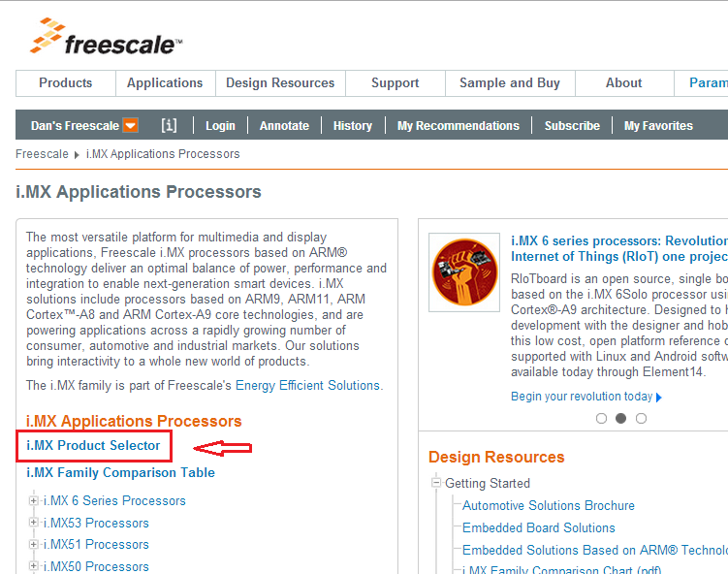Click Dan's Freescale label
Viewport: 728px width, 574px height.
(x=75, y=126)
